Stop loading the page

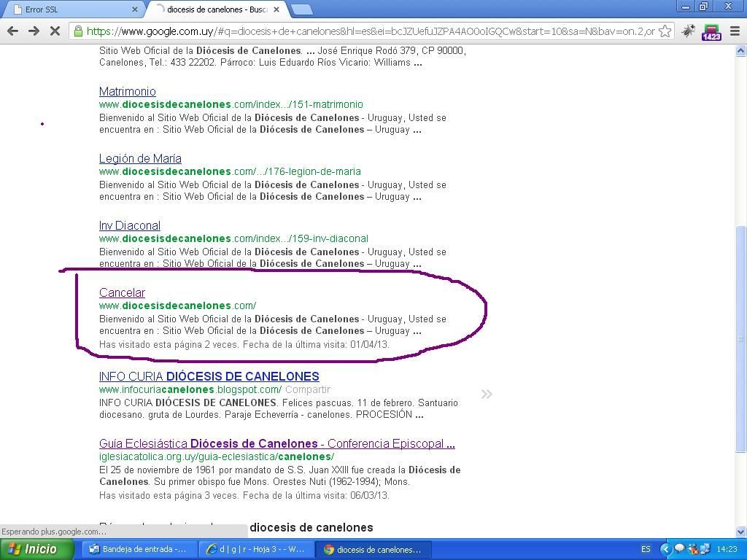[55, 31]
